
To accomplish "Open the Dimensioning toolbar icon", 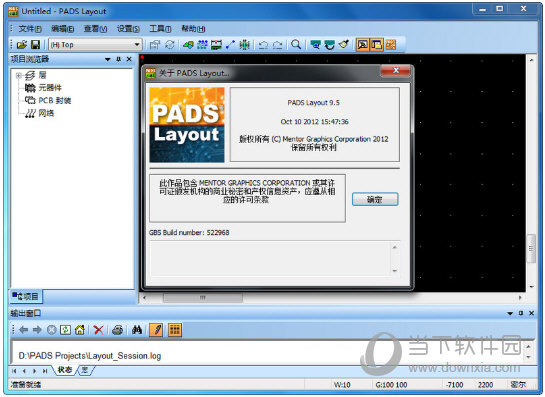I will coord(216,44).
